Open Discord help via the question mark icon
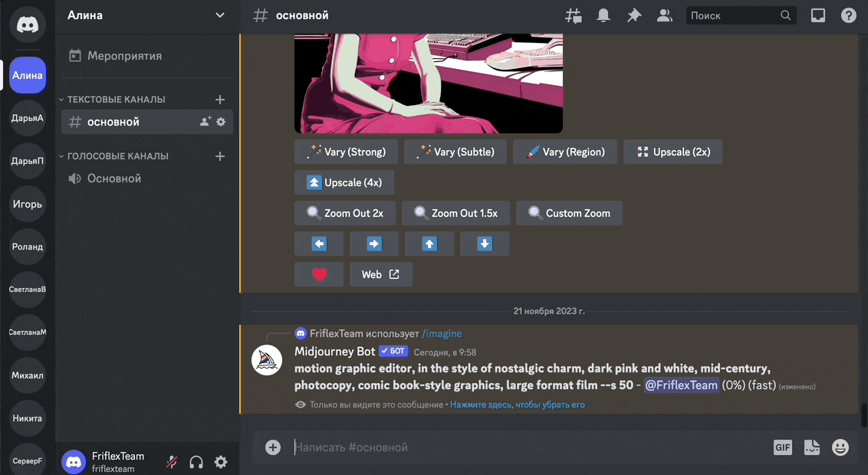The width and height of the screenshot is (868, 475). [x=848, y=15]
